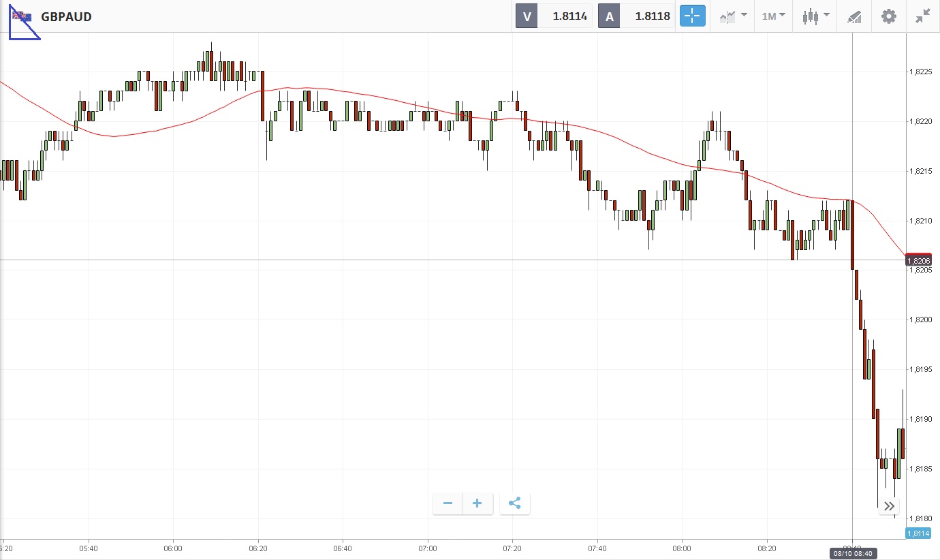Click the 07:40 time axis label

coord(597,548)
